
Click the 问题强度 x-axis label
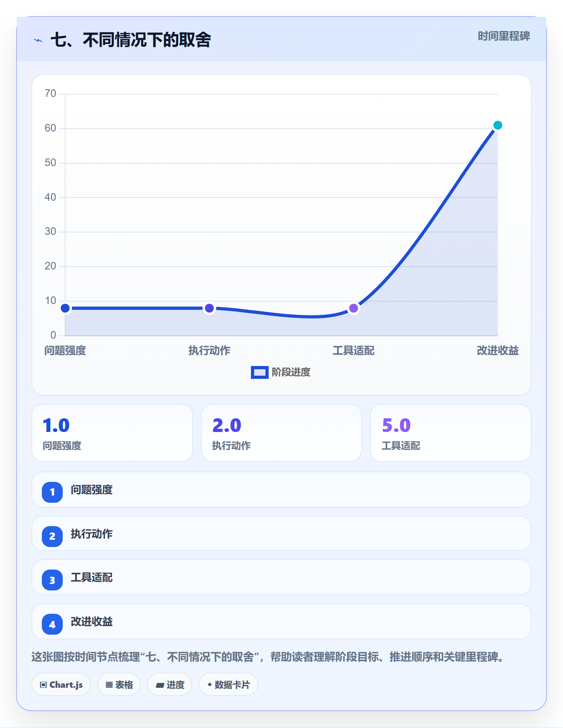click(x=65, y=351)
